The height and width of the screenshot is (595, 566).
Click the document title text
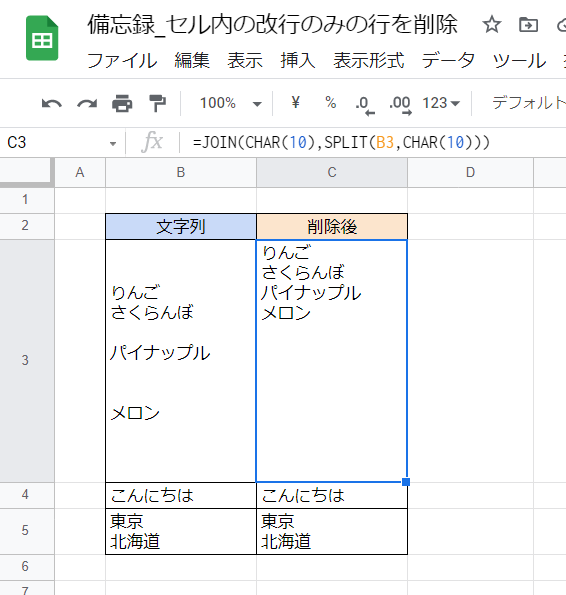[x=272, y=25]
